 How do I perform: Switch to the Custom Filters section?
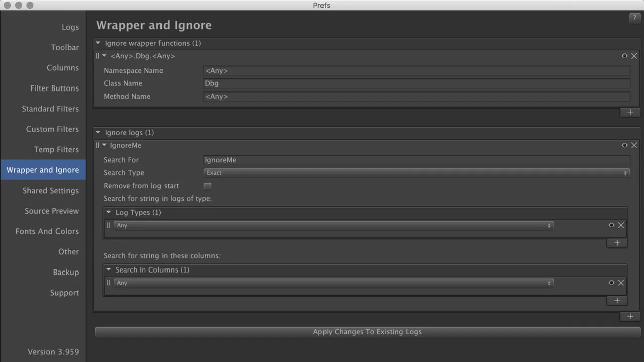click(x=52, y=129)
